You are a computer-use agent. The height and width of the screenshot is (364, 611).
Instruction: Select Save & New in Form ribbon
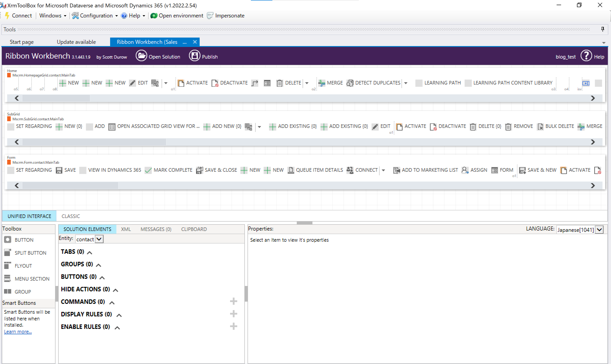point(538,170)
